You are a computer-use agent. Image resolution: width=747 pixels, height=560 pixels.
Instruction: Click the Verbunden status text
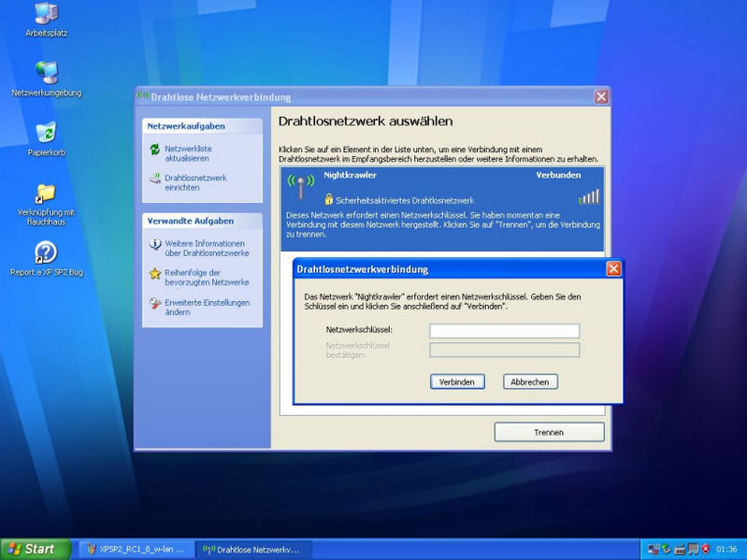[558, 175]
